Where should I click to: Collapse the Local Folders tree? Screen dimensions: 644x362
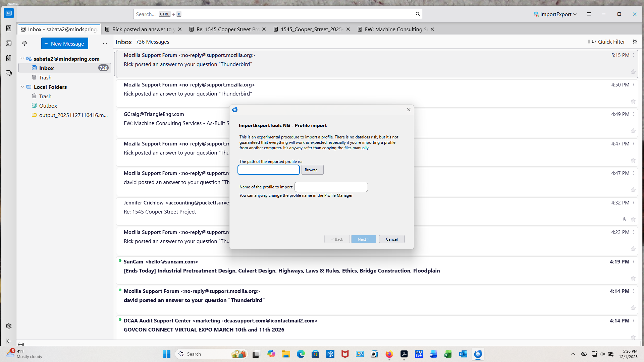pyautogui.click(x=22, y=87)
